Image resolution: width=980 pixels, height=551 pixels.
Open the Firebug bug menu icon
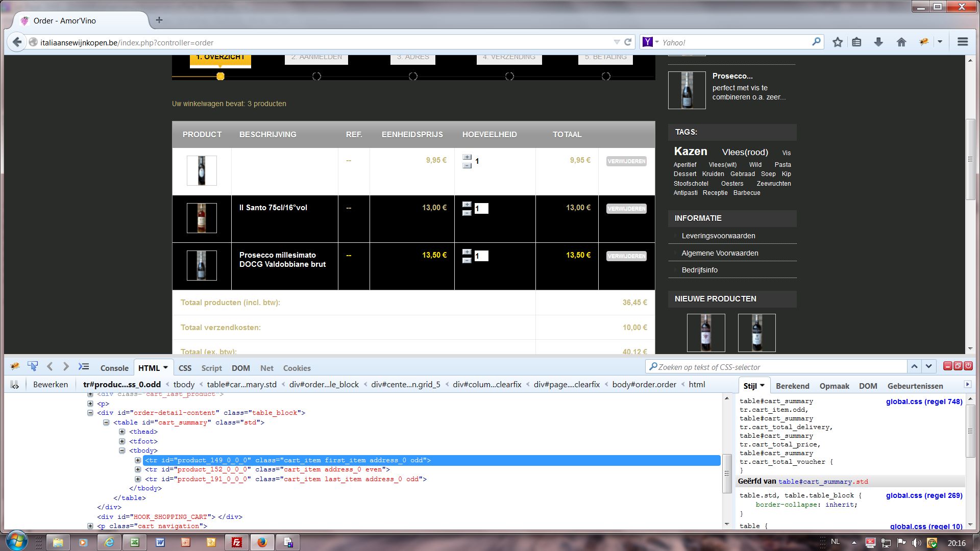tap(15, 366)
